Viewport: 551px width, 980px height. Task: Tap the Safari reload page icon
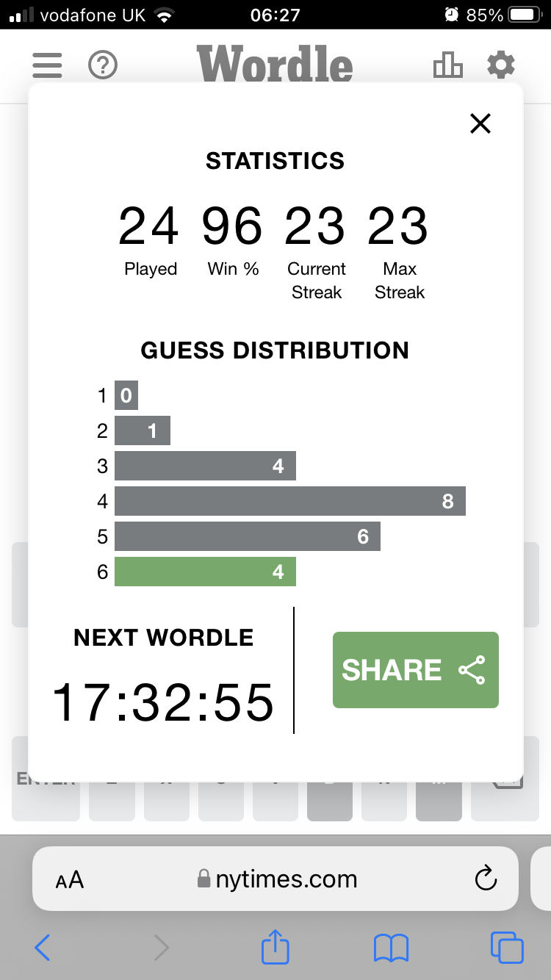[x=486, y=879]
